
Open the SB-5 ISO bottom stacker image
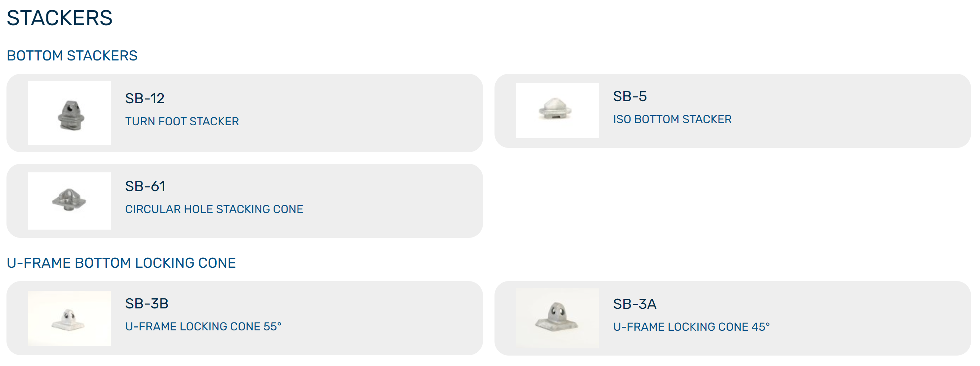coord(557,110)
